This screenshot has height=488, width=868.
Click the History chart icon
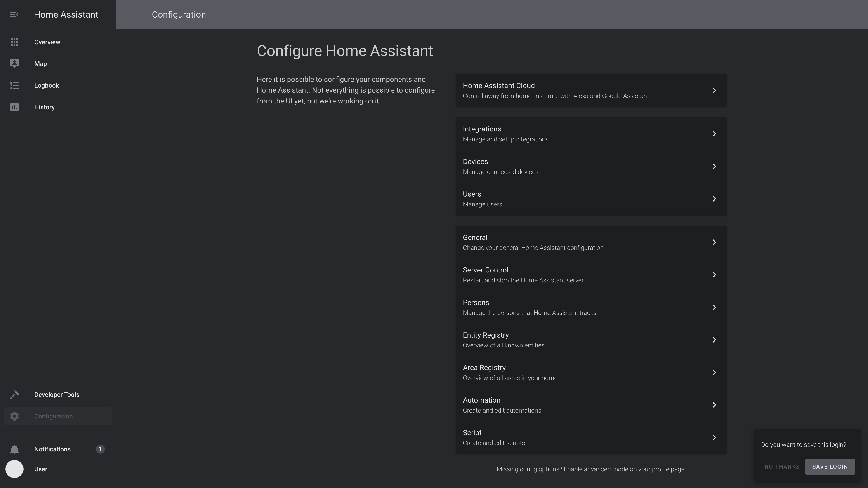point(14,107)
